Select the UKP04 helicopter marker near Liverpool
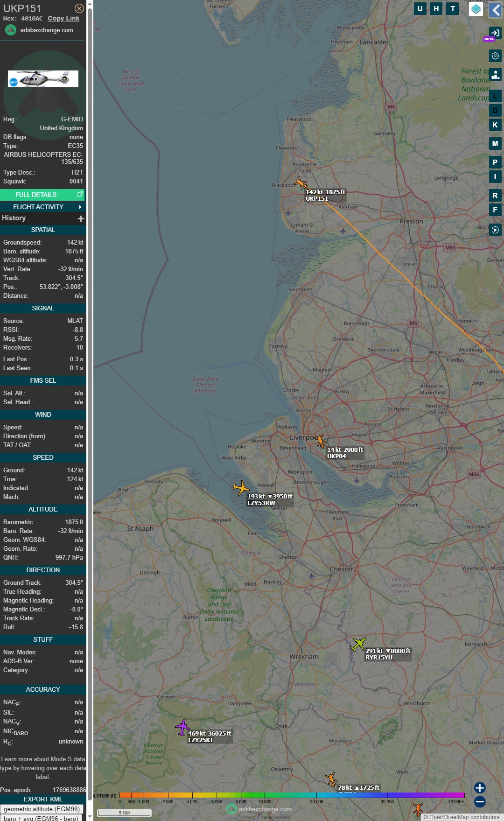504x821 pixels. 320,440
